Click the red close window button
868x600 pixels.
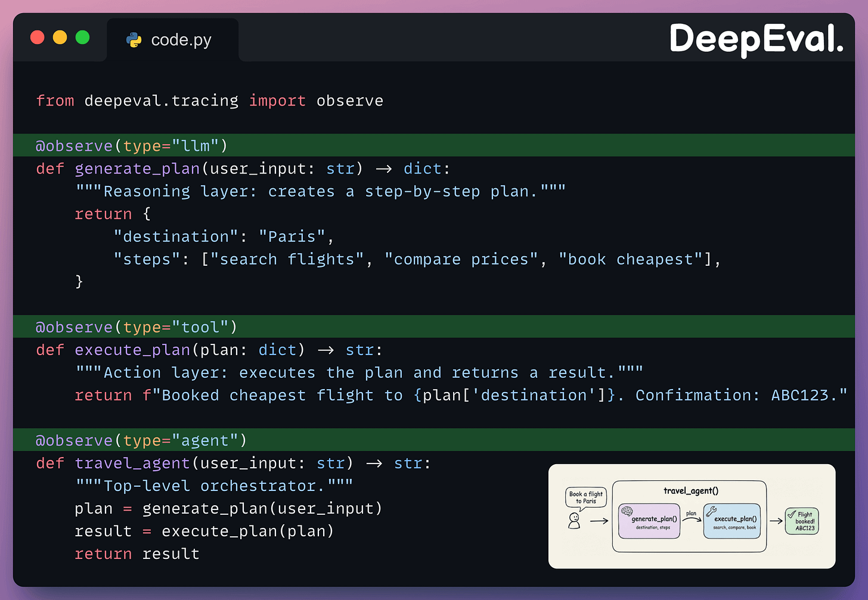[x=38, y=38]
